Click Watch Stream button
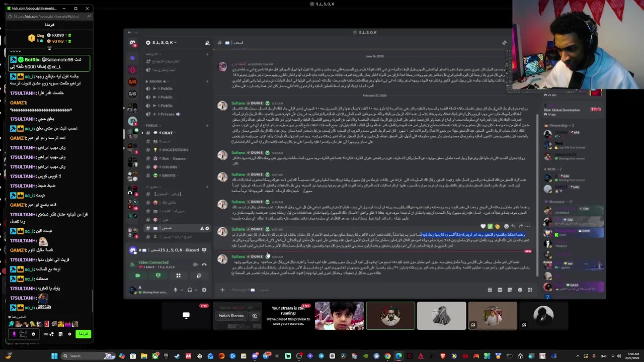 pos(231,316)
